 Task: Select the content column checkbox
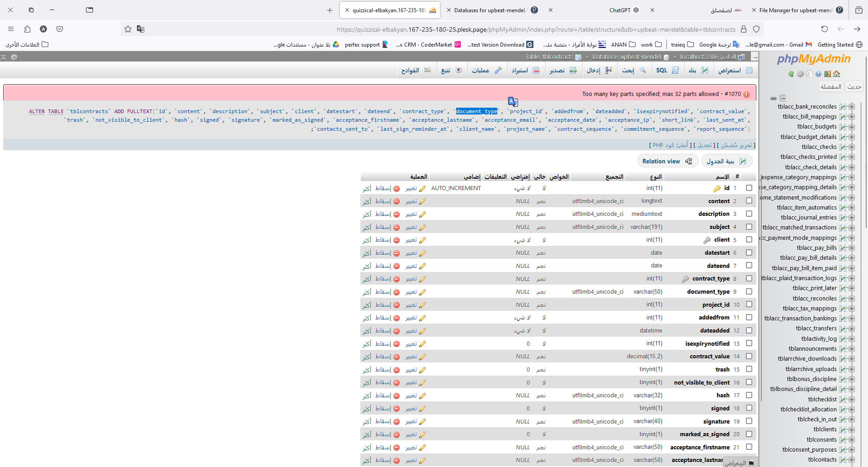point(750,200)
